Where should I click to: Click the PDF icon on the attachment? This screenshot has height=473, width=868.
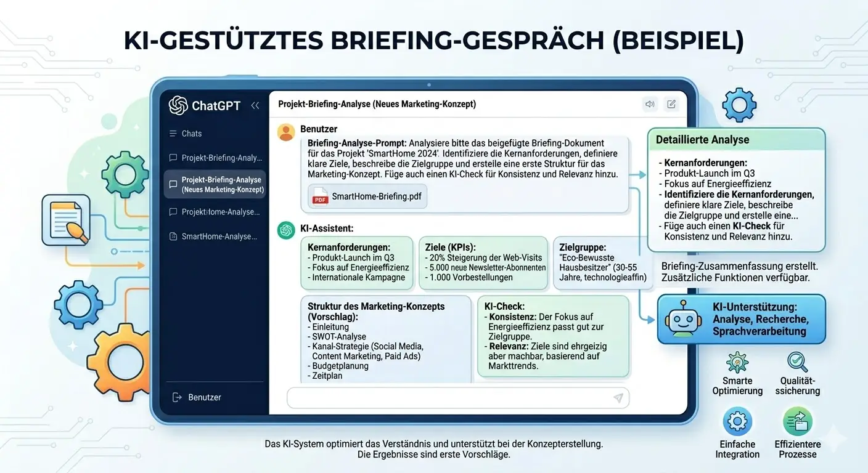319,196
